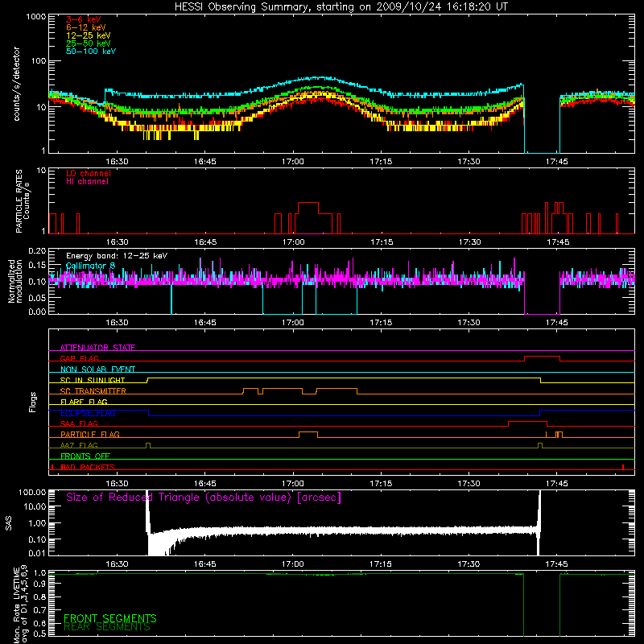Click the PARTICLE FLAG pulse near 17:02
The height and width of the screenshot is (644, 644).
[x=308, y=432]
